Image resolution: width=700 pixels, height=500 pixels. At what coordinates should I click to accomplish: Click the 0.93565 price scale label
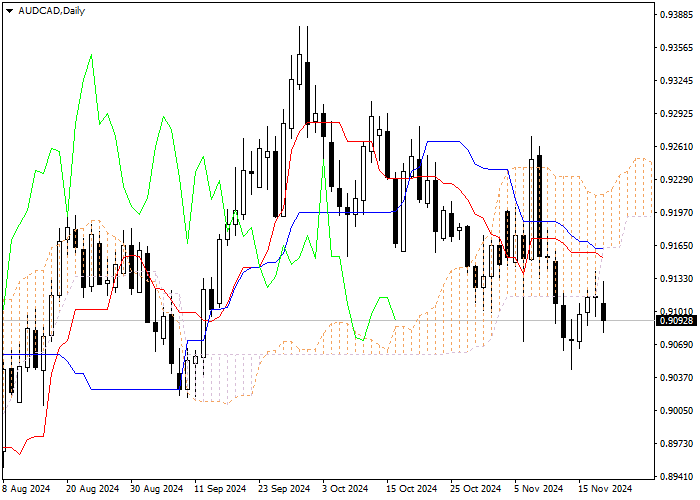point(676,48)
